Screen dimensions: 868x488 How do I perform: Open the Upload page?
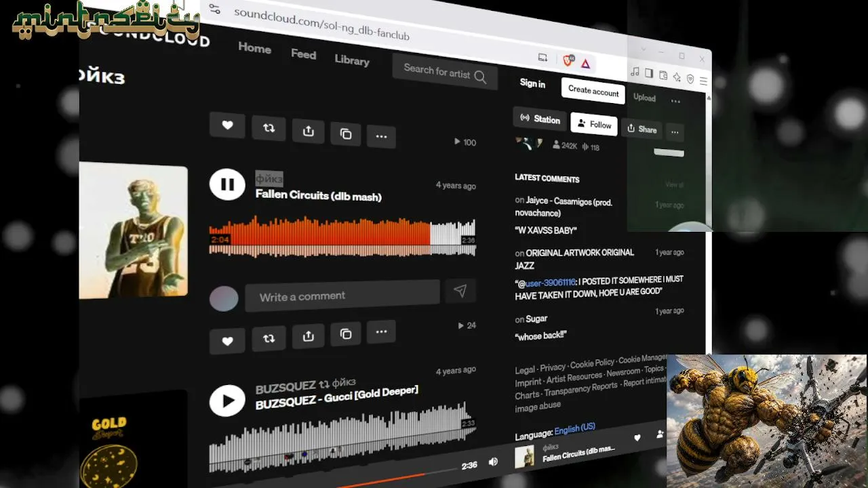point(644,98)
